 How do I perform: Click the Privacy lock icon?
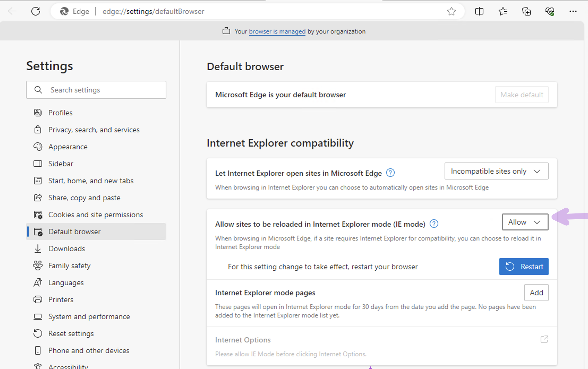tap(38, 130)
